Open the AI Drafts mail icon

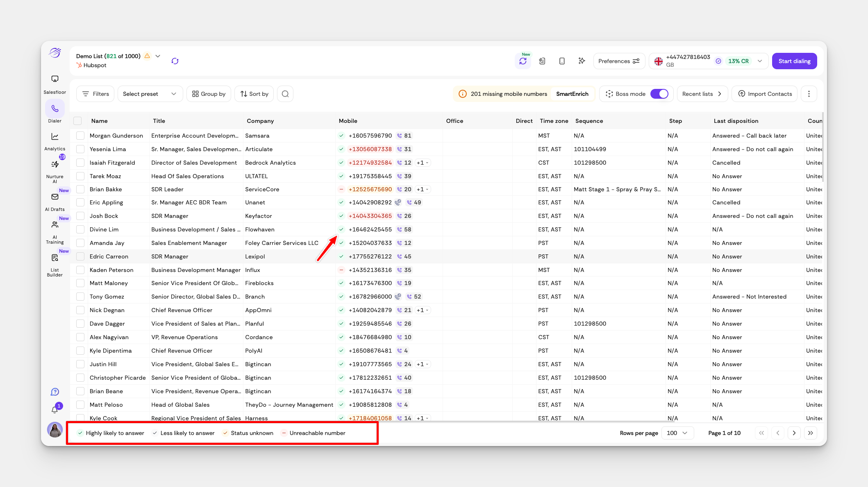pos(55,197)
